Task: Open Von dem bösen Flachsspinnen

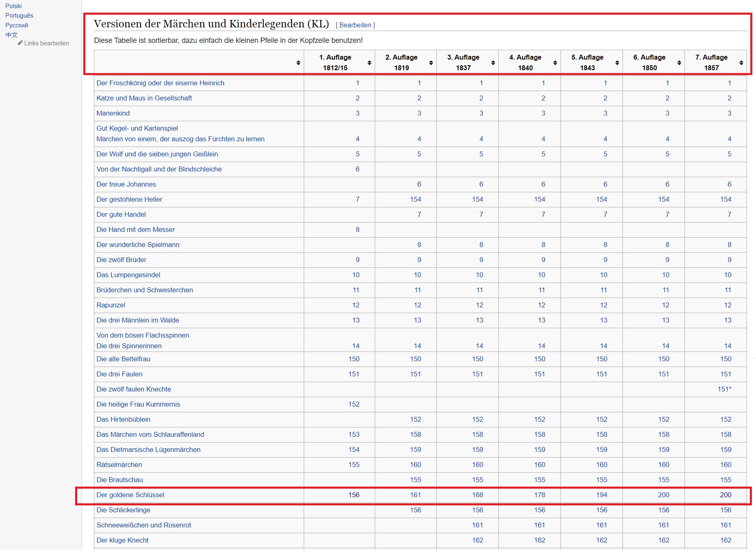Action: [x=143, y=335]
